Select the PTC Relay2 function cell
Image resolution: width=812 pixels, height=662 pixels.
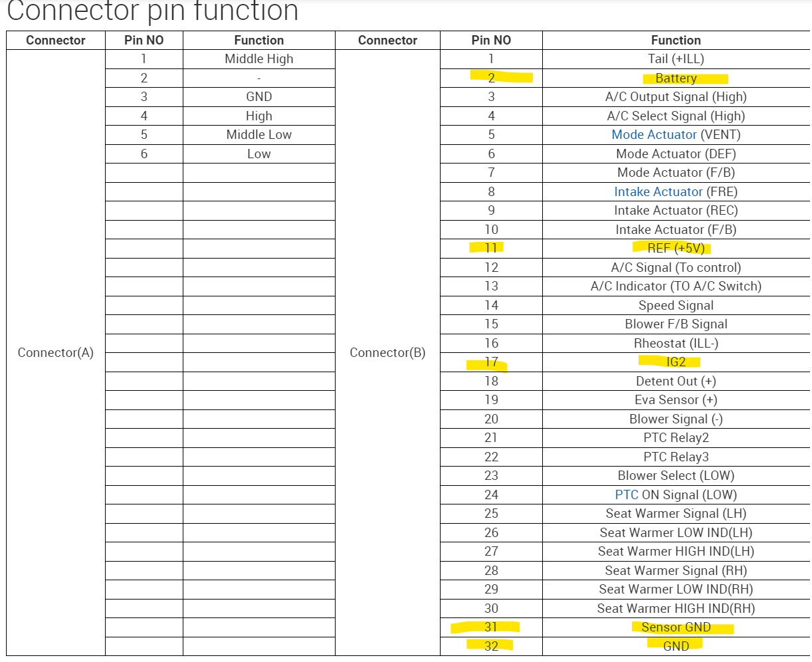coord(676,438)
